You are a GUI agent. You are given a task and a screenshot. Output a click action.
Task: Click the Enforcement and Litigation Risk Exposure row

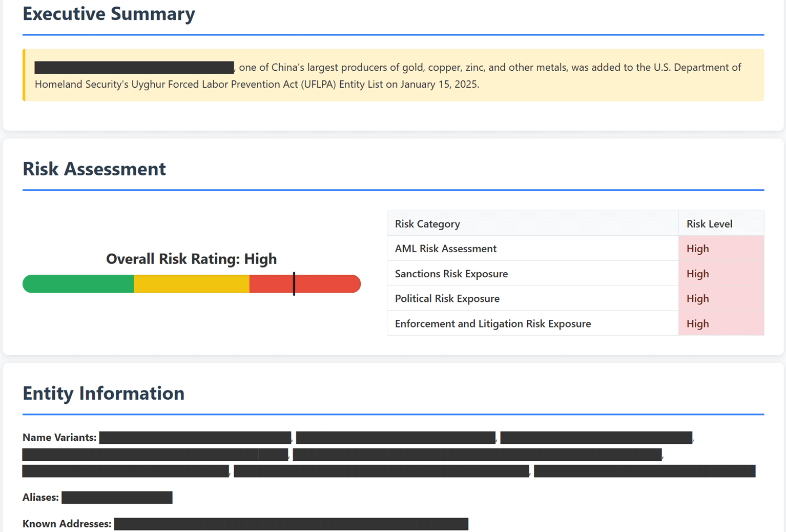click(x=492, y=323)
